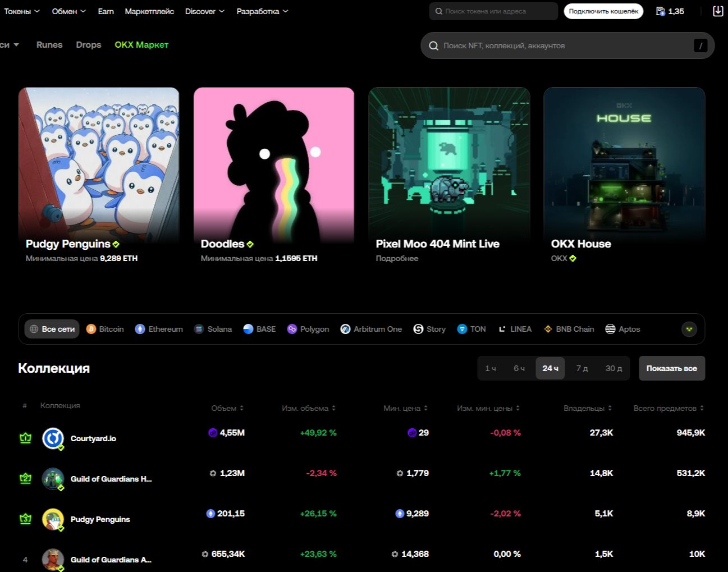Screen dimensions: 728x572
Task: Click the download icon in the top bar
Action: 718,11
